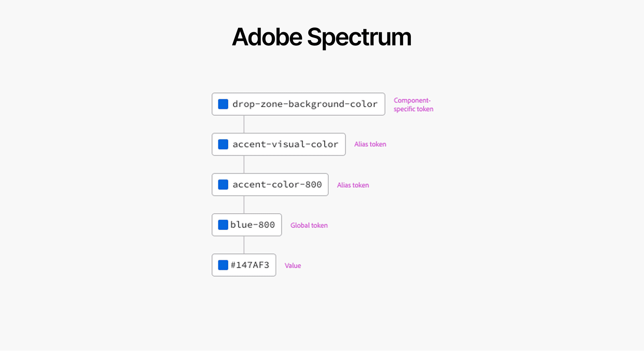Click the Adobe Spectrum heading

tap(322, 37)
